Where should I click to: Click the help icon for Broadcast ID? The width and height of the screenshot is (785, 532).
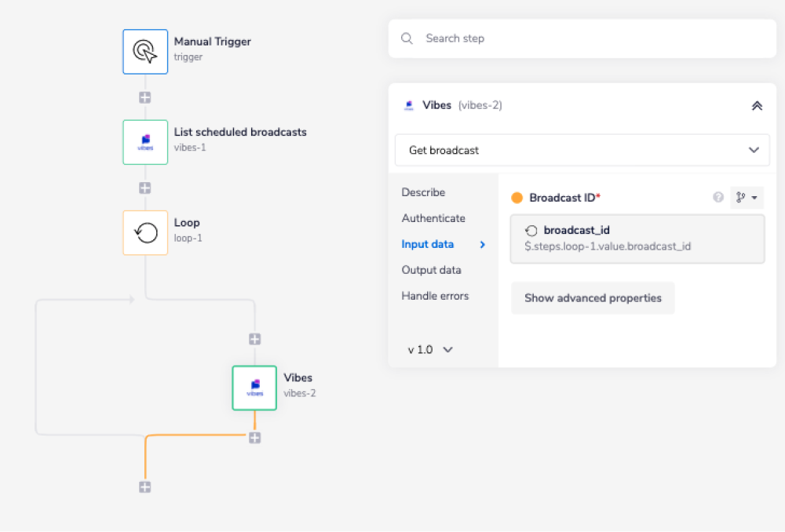[x=717, y=198]
